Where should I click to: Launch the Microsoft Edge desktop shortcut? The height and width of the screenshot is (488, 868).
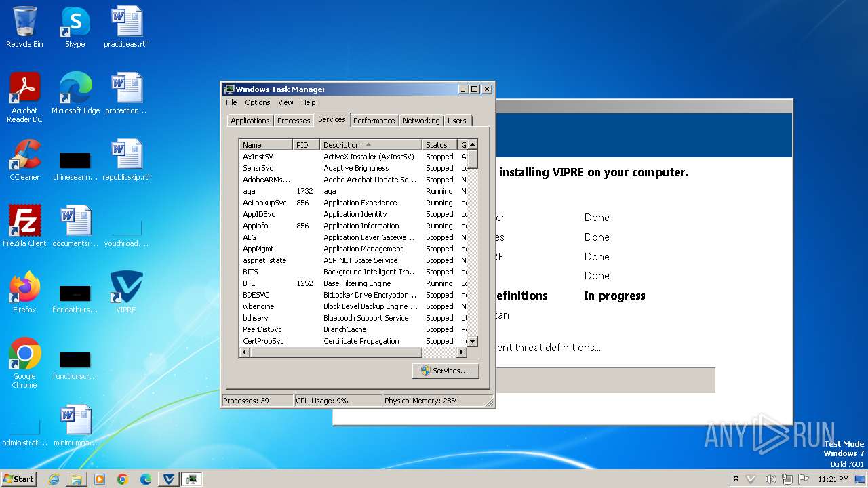pyautogui.click(x=75, y=94)
